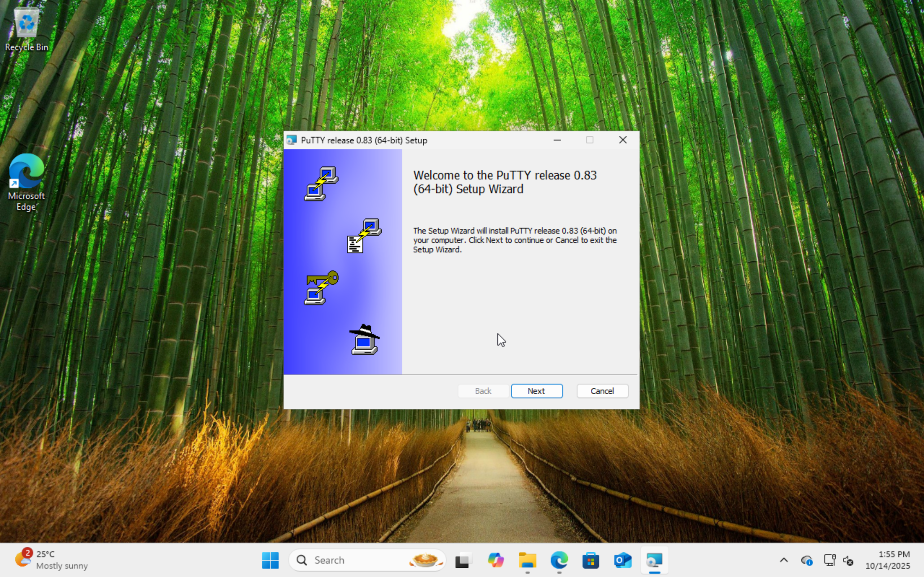Minimize the PuTTY Setup window
The width and height of the screenshot is (924, 577).
coord(557,140)
